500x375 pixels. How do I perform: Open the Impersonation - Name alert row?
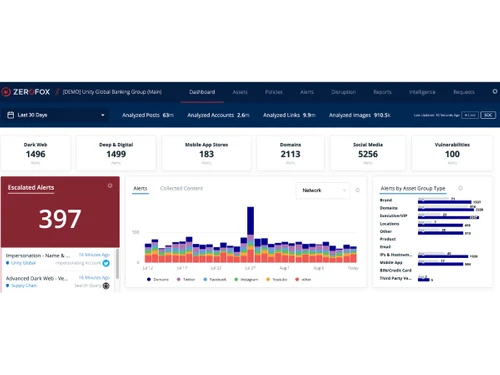pyautogui.click(x=58, y=259)
